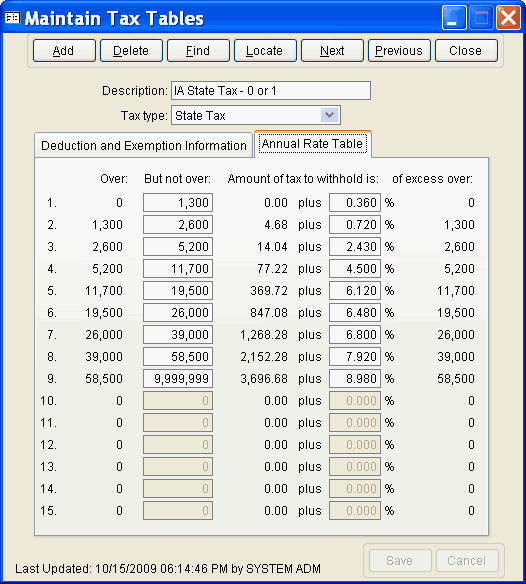Click the 2.430 percent rate field
The image size is (526, 584).
click(355, 247)
